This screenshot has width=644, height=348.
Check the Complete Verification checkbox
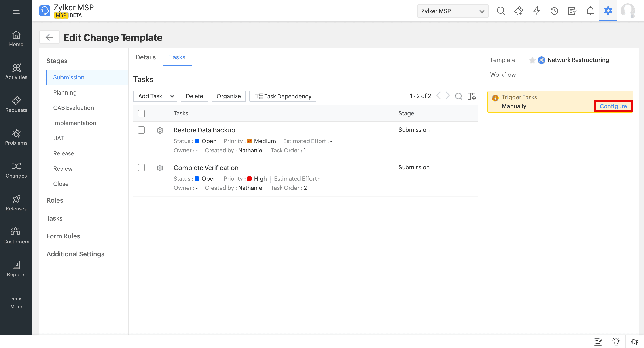(x=141, y=168)
